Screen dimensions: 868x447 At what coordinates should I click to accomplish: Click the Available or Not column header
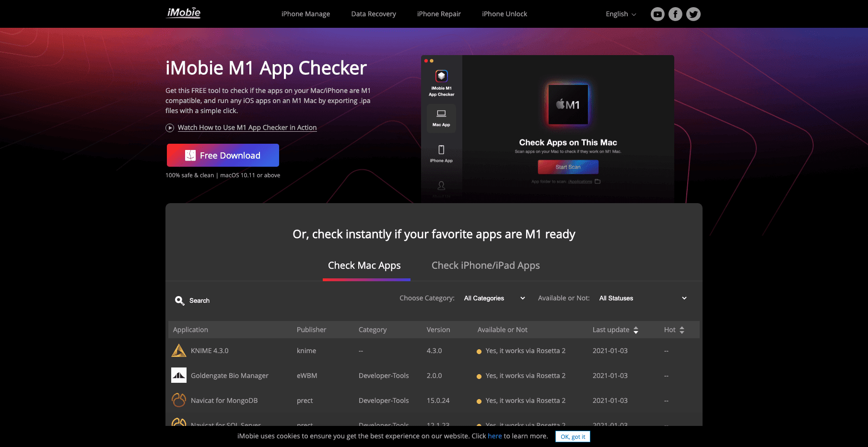coord(502,330)
